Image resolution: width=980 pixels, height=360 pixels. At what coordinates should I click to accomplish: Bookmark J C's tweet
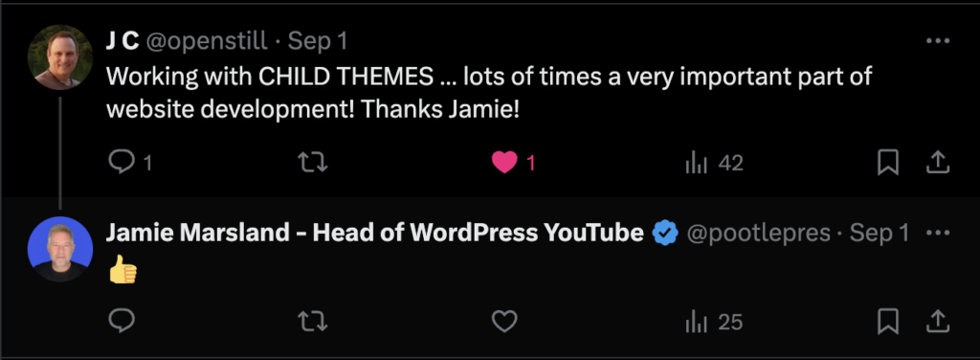[887, 163]
